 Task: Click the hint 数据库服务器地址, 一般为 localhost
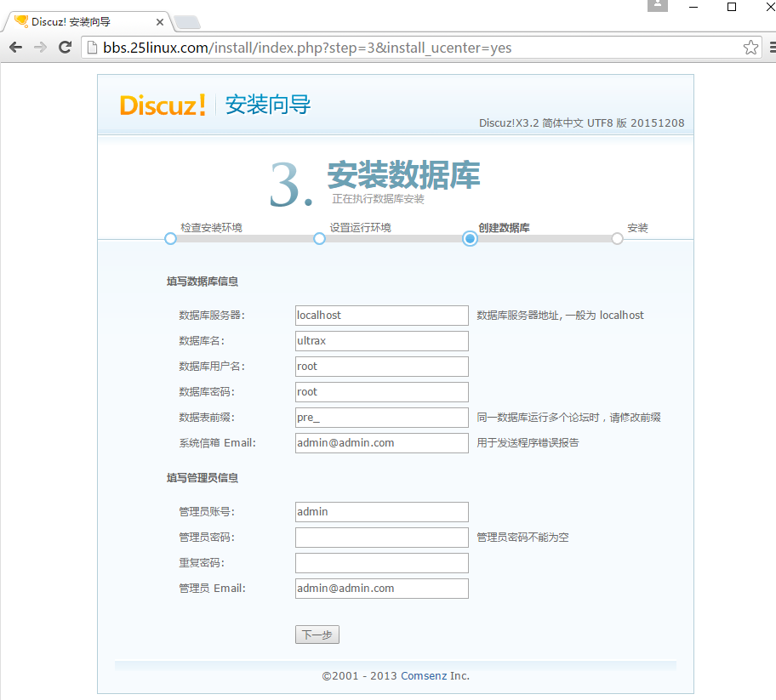(x=560, y=316)
